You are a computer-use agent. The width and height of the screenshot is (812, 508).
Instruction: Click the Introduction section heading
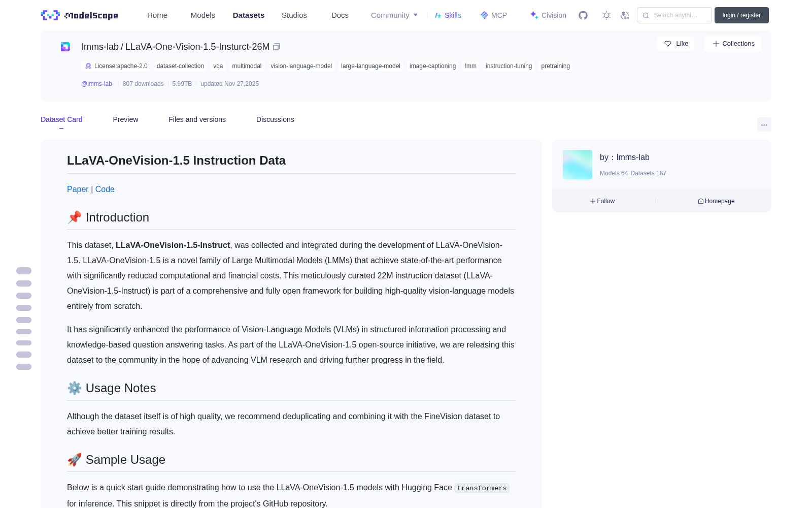[108, 217]
